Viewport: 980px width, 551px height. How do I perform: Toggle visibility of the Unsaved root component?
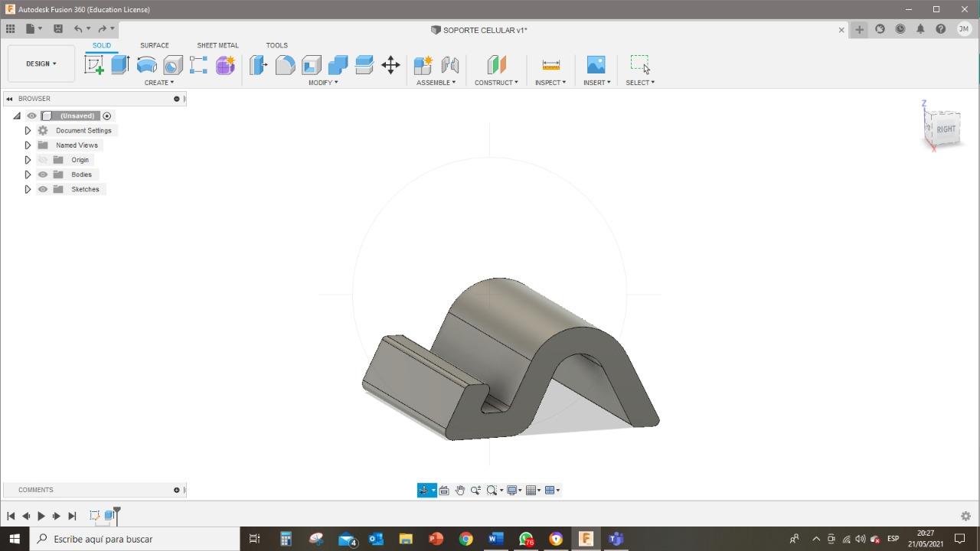(x=31, y=116)
